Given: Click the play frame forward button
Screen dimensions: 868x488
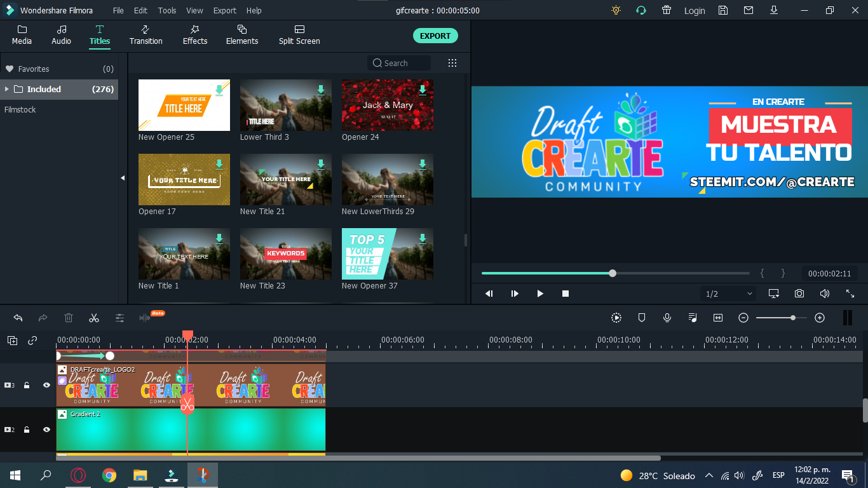Looking at the screenshot, I should point(515,294).
